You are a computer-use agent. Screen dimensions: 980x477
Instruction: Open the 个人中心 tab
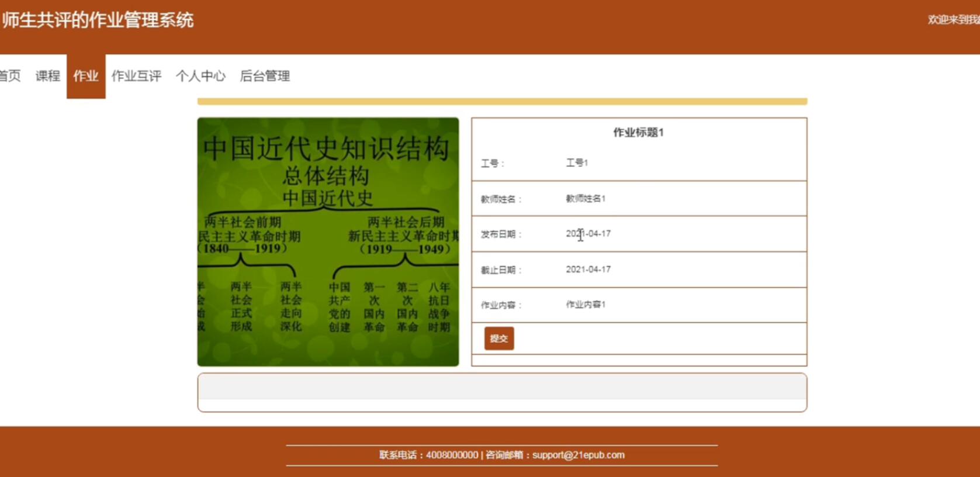coord(200,76)
